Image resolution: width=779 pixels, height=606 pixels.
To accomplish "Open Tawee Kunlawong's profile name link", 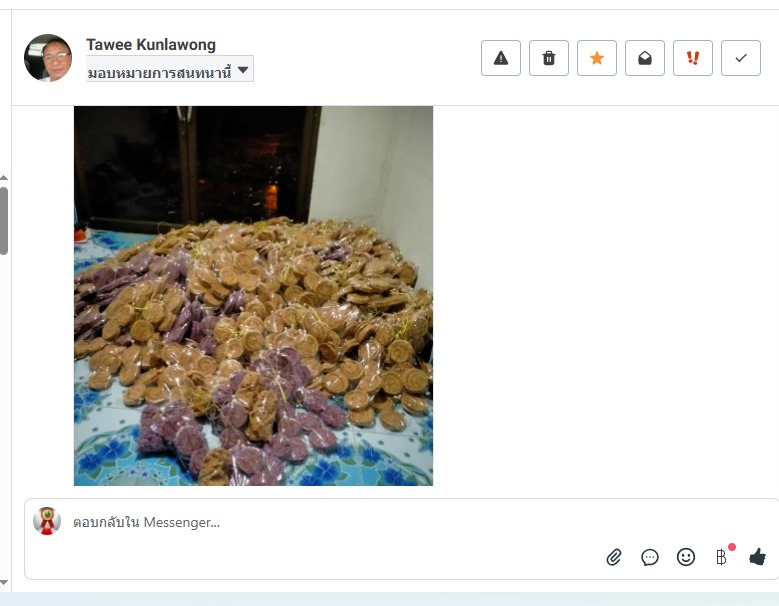I will click(x=151, y=45).
